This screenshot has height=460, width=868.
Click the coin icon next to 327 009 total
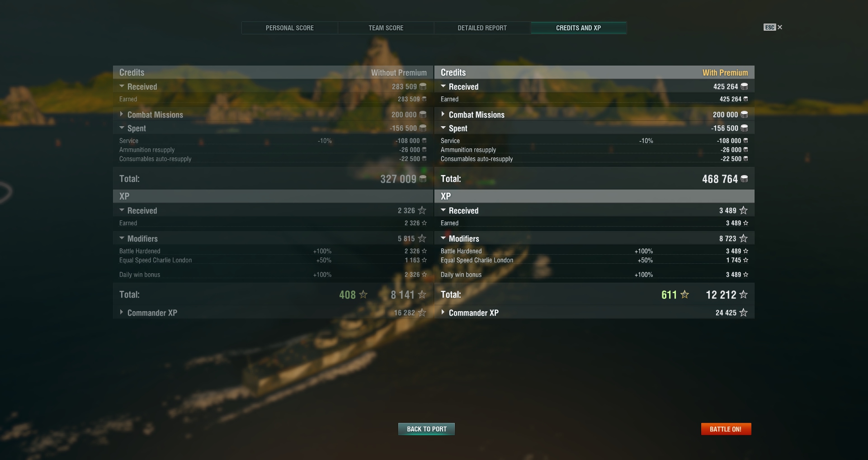423,179
